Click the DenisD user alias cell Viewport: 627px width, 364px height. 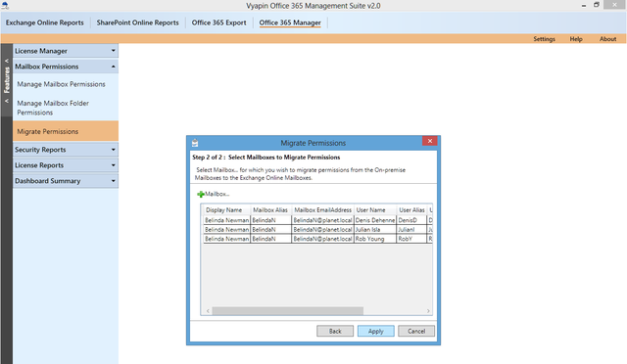pyautogui.click(x=411, y=220)
